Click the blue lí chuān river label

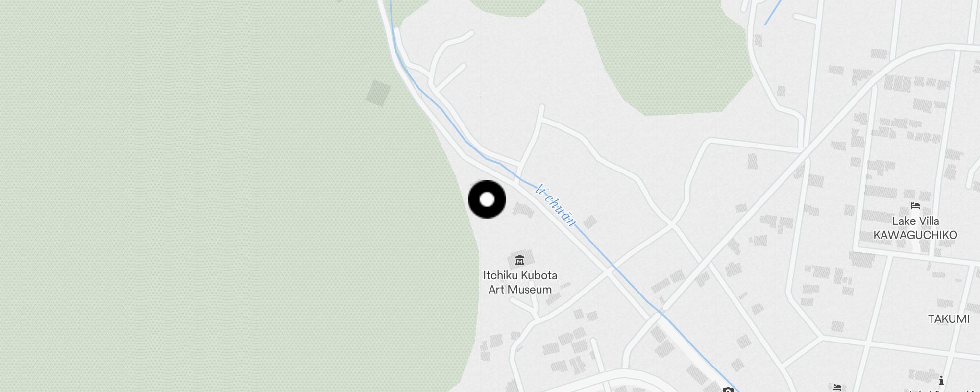pos(556,205)
